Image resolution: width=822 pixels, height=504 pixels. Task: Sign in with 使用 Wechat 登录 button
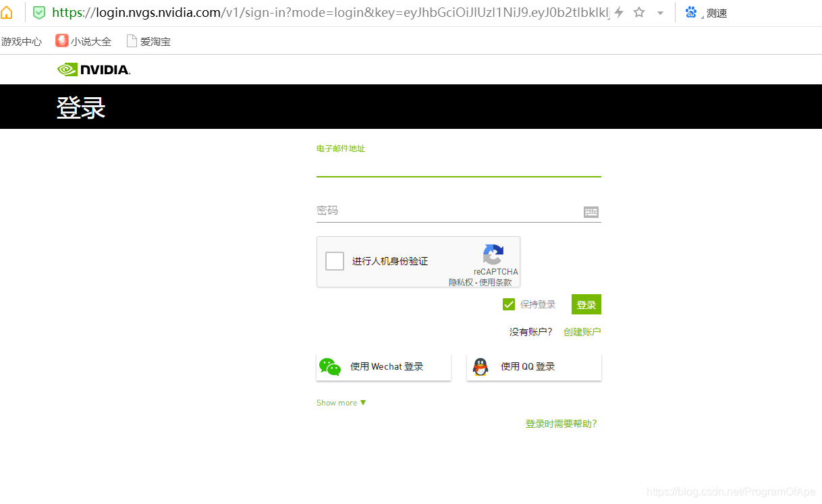pos(383,366)
